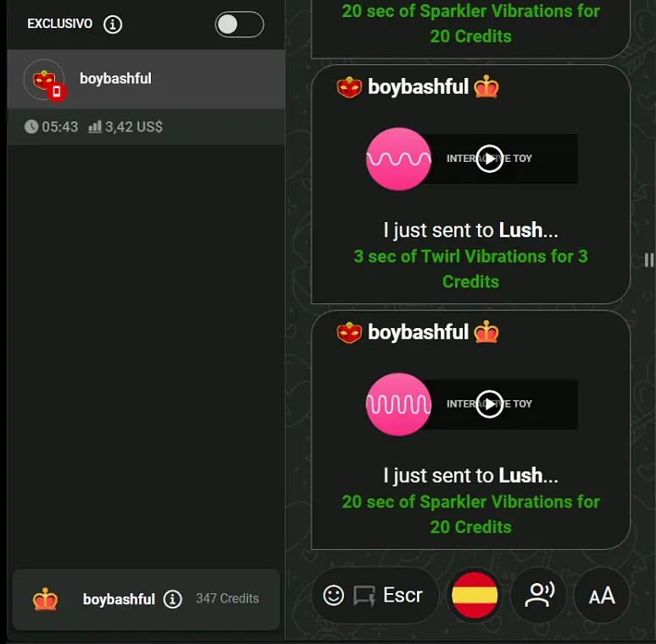Click the 3,42 US$ earnings indicator
Screen dimensions: 656x644
coord(125,127)
